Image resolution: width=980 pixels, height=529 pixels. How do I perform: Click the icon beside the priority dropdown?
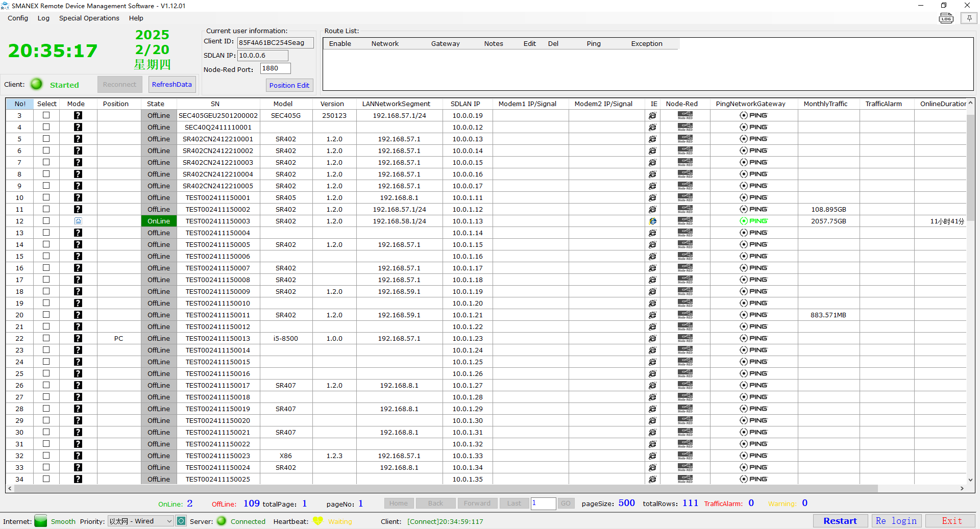click(181, 521)
